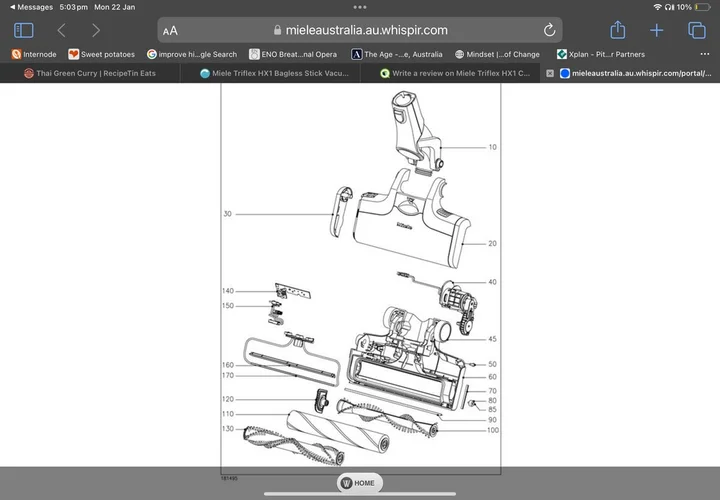720x500 pixels.
Task: Switch to Thai Green Curry tab
Action: [x=90, y=73]
